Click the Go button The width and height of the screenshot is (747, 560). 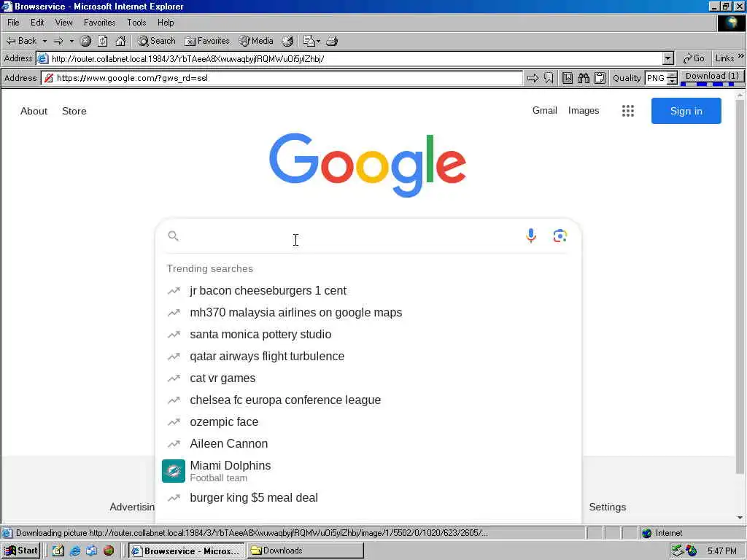(x=694, y=58)
